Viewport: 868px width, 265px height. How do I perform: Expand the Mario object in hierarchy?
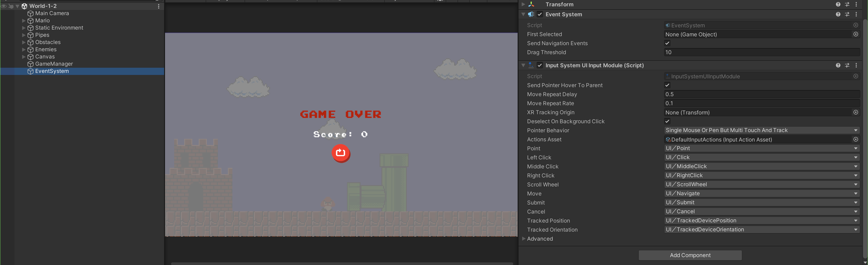pyautogui.click(x=24, y=21)
